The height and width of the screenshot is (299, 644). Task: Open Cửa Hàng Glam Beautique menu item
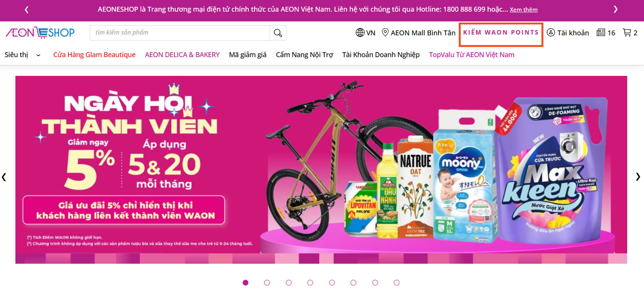94,55
